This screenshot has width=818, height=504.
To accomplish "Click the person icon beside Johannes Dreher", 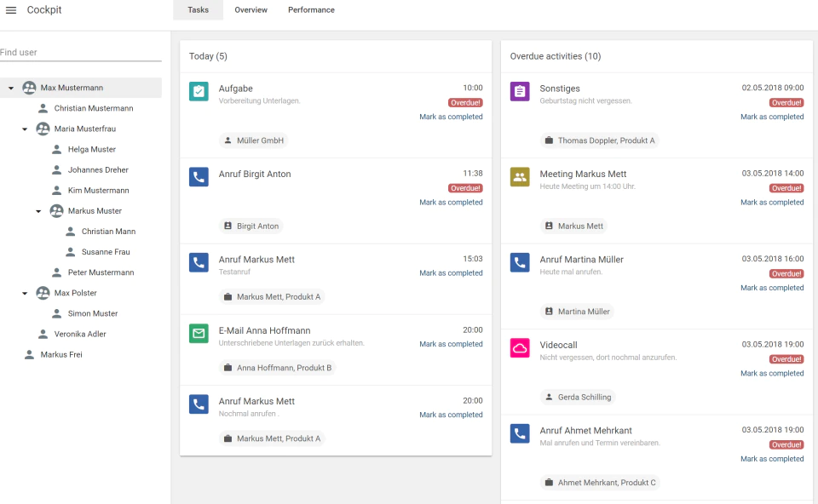I will (x=57, y=169).
